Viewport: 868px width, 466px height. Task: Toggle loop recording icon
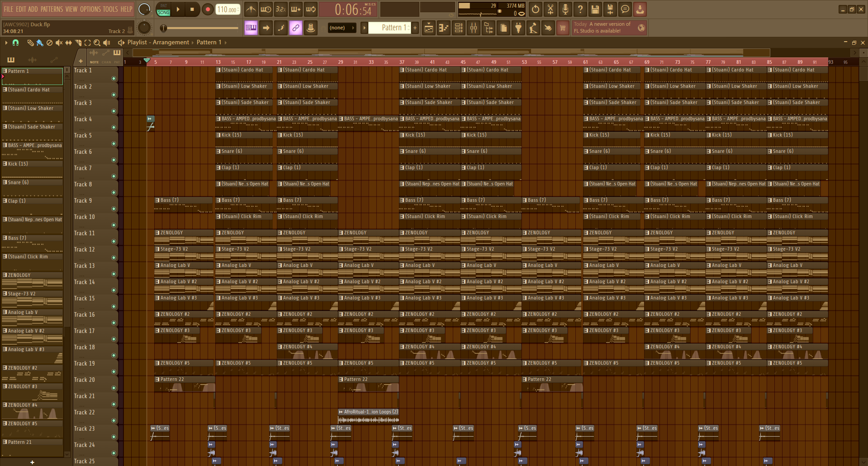[311, 9]
